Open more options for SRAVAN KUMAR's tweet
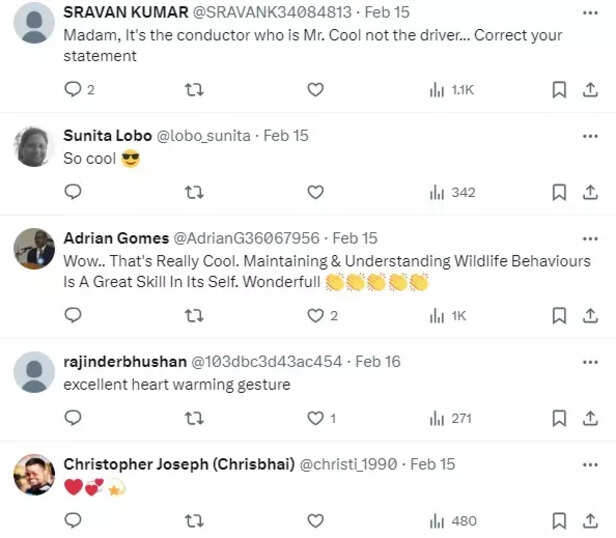The image size is (616, 538). pyautogui.click(x=590, y=12)
